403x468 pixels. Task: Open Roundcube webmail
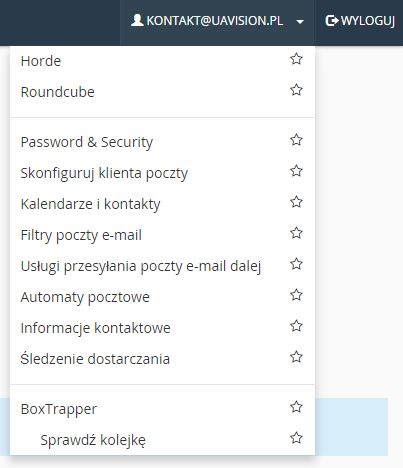pyautogui.click(x=58, y=92)
